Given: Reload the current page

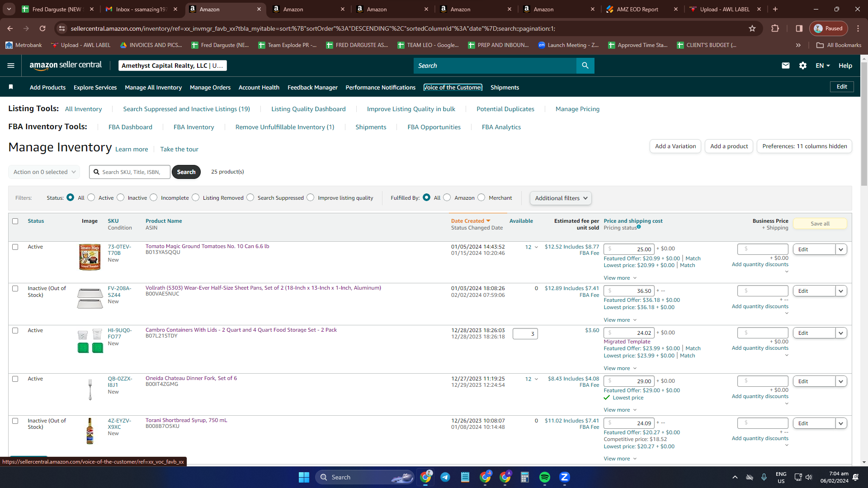Looking at the screenshot, I should click(x=42, y=28).
